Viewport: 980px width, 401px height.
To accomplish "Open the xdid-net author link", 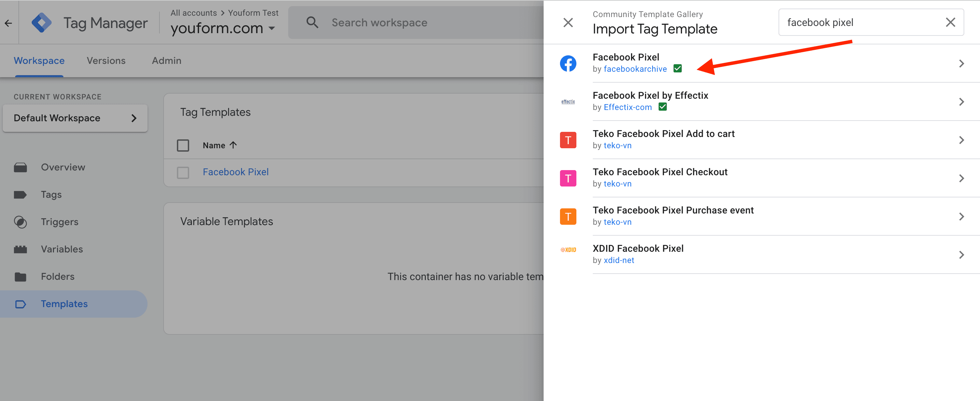I will coord(619,261).
